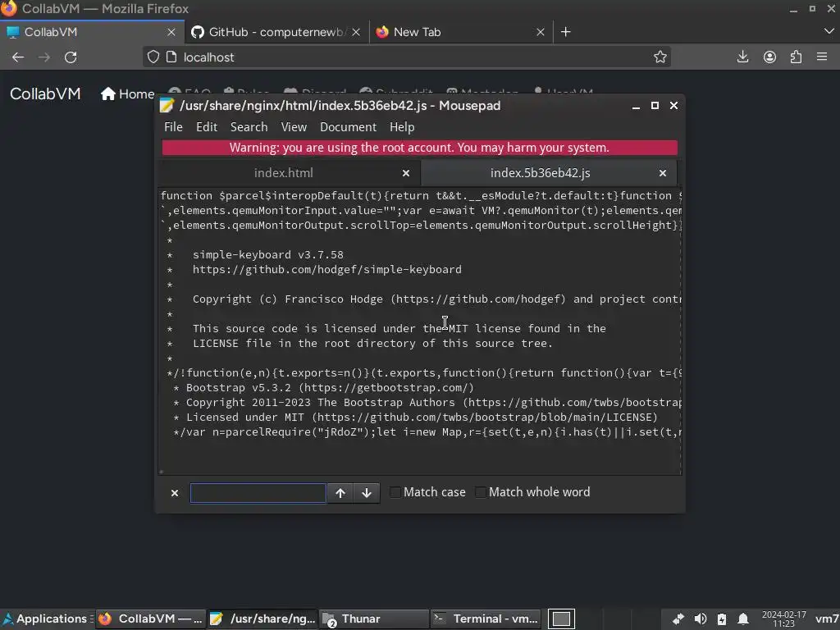840x630 pixels.
Task: Open Mousepad Help menu
Action: pos(402,127)
